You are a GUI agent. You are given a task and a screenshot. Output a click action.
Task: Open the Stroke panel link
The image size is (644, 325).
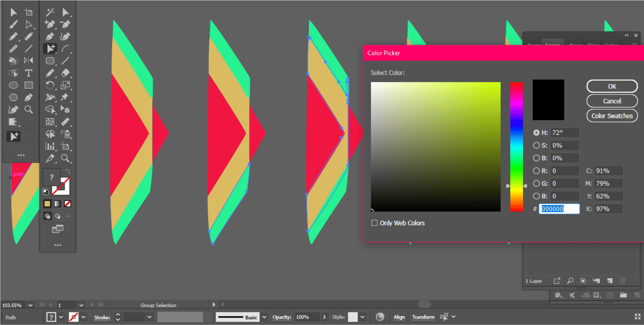coord(102,318)
